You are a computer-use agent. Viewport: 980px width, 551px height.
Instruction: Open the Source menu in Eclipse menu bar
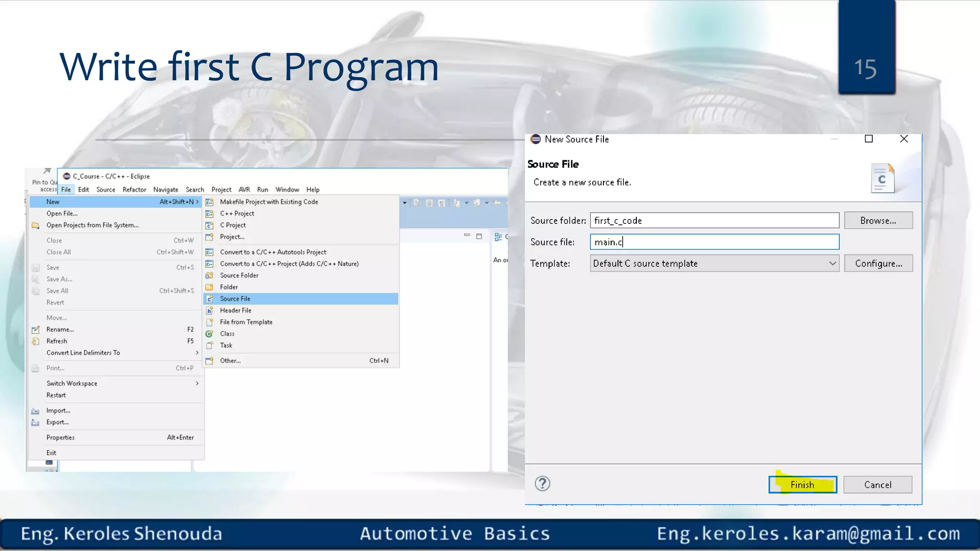pos(106,189)
